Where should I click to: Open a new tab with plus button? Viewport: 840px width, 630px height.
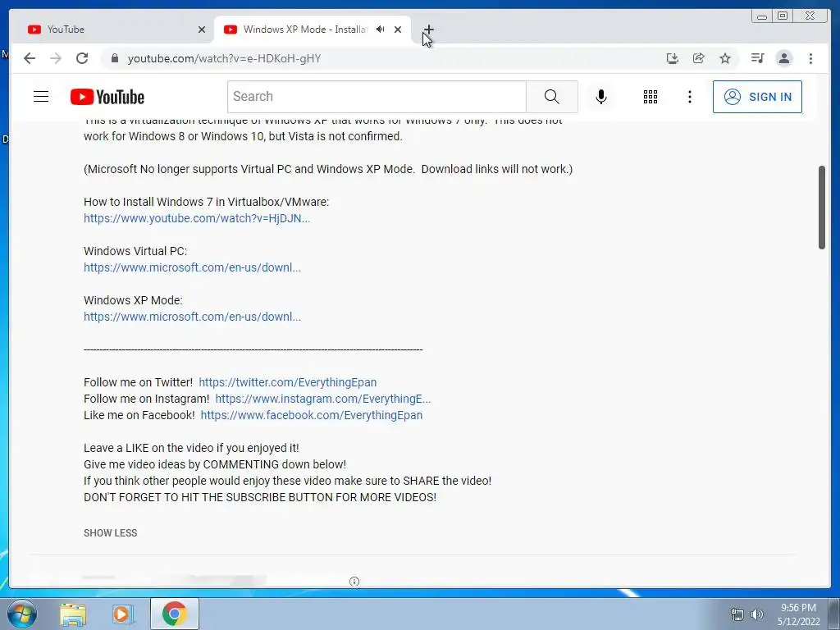point(428,30)
